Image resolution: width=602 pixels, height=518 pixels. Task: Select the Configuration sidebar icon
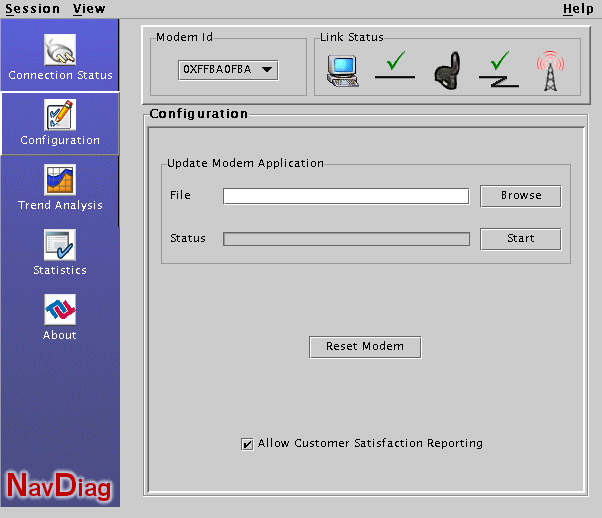click(60, 116)
